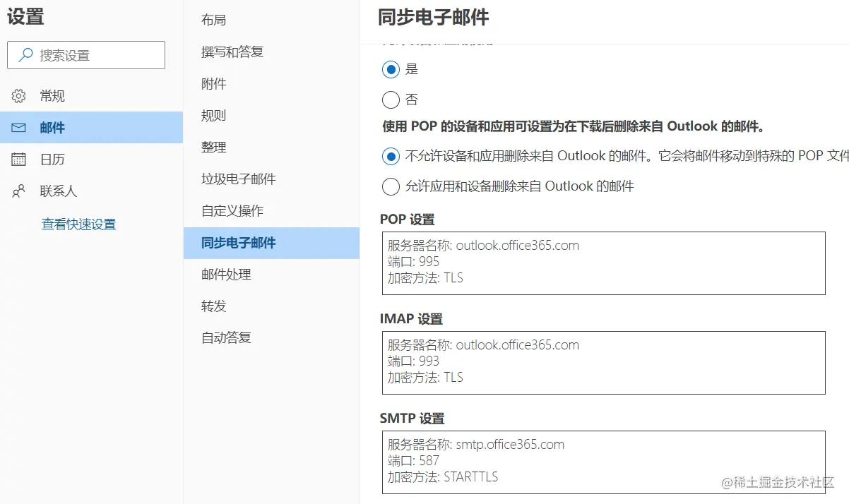Click the SMTP 设置 heading label
The width and height of the screenshot is (849, 504).
(x=412, y=419)
